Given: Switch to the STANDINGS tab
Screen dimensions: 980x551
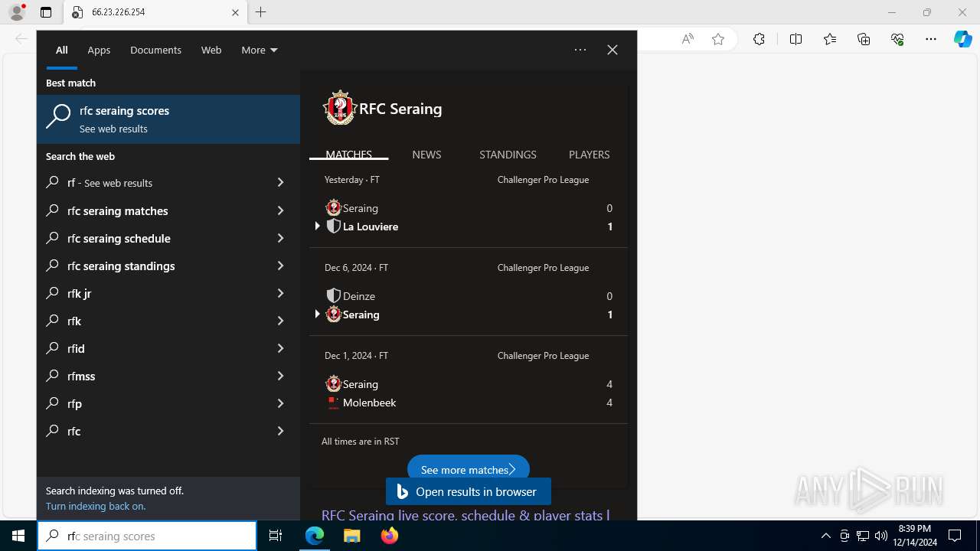Looking at the screenshot, I should 508,154.
